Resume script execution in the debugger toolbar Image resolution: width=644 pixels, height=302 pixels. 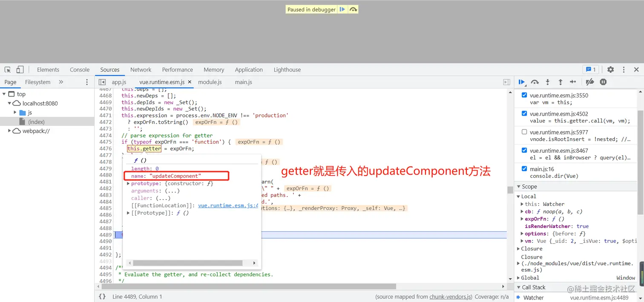(522, 82)
